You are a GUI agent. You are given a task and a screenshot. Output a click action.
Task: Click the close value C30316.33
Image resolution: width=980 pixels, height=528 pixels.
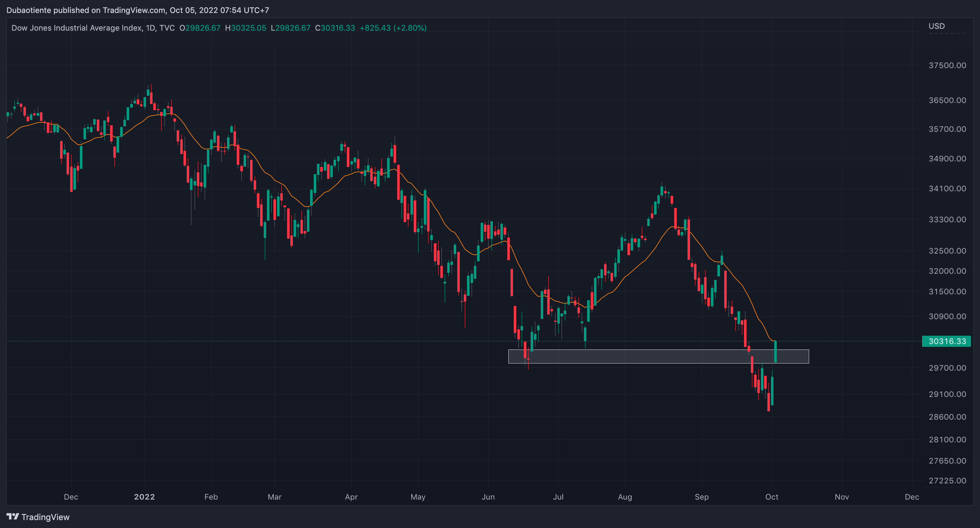(x=335, y=28)
